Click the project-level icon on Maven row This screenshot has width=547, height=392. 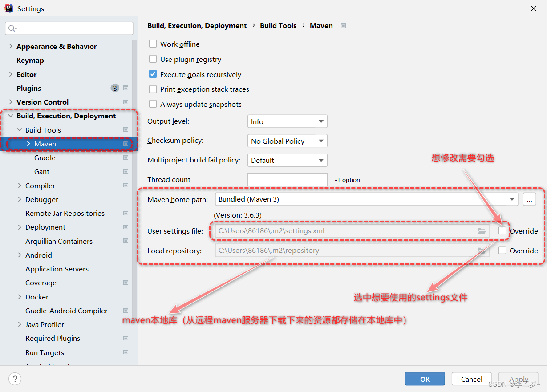126,144
